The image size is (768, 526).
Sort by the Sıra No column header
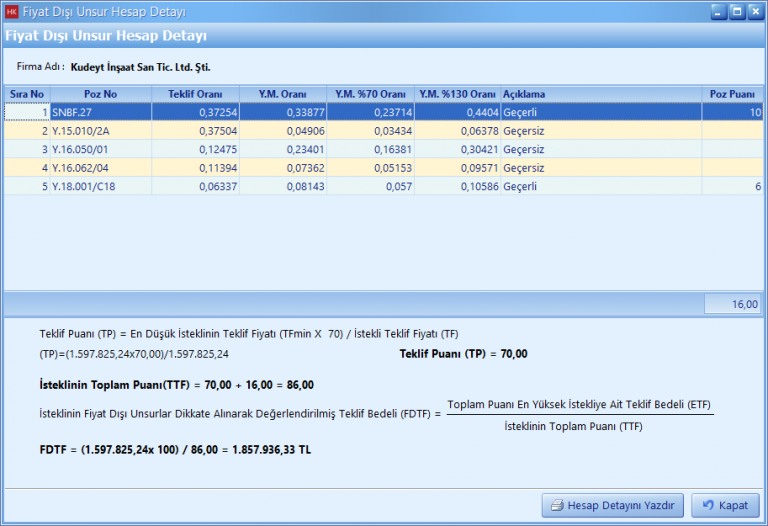click(27, 94)
